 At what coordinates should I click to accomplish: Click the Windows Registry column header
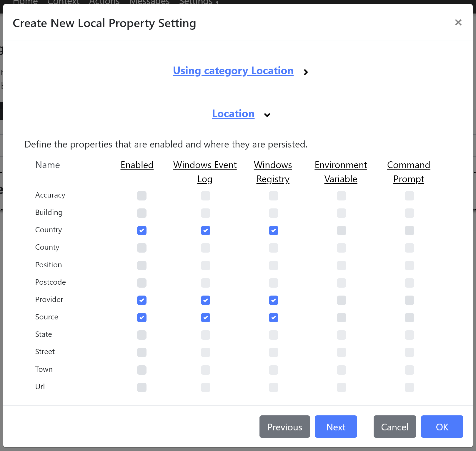click(x=273, y=172)
